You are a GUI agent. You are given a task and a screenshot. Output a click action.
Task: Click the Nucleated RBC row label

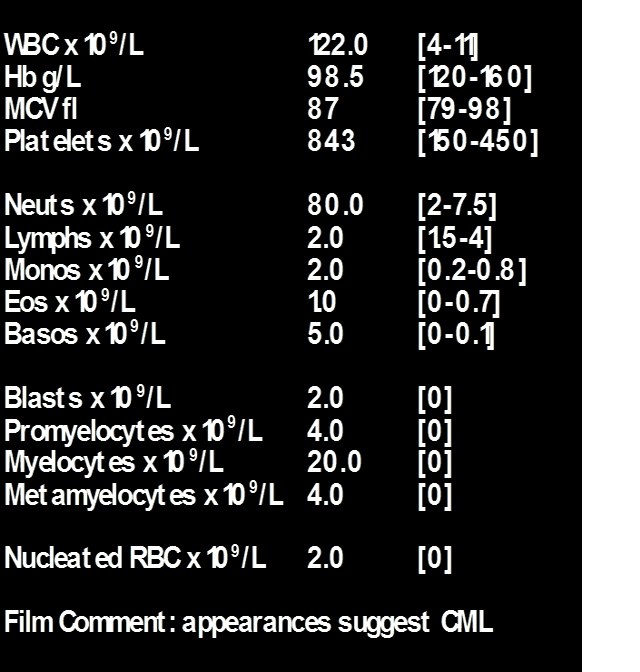(x=135, y=559)
